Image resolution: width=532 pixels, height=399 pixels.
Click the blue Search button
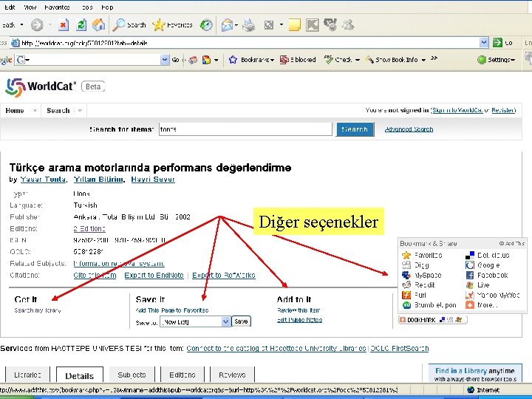click(x=355, y=129)
